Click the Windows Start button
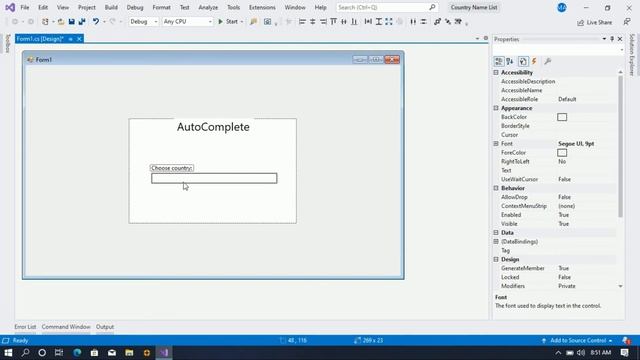The width and height of the screenshot is (640, 360). click(8, 353)
